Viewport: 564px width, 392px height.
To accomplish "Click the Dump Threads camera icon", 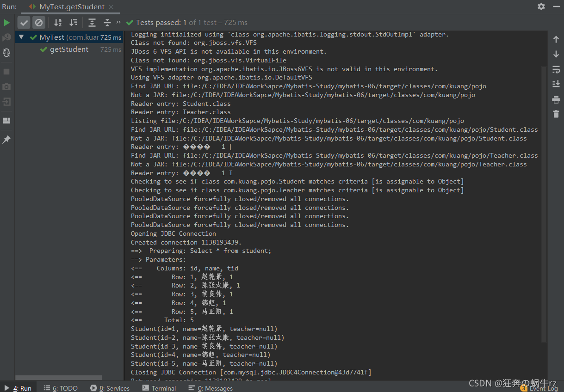I will click(x=6, y=86).
